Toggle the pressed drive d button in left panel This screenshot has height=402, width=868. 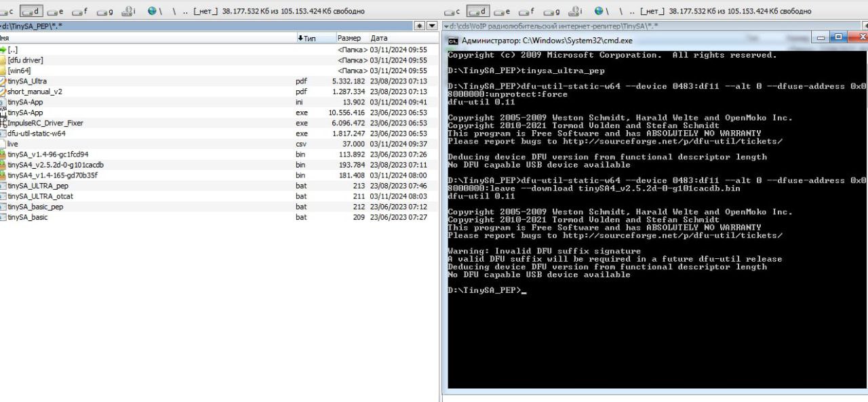[31, 12]
